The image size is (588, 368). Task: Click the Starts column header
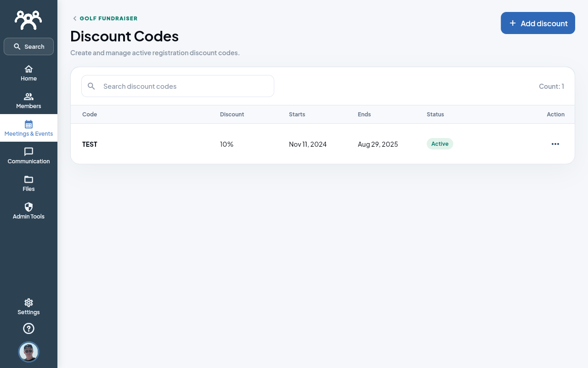coord(297,114)
